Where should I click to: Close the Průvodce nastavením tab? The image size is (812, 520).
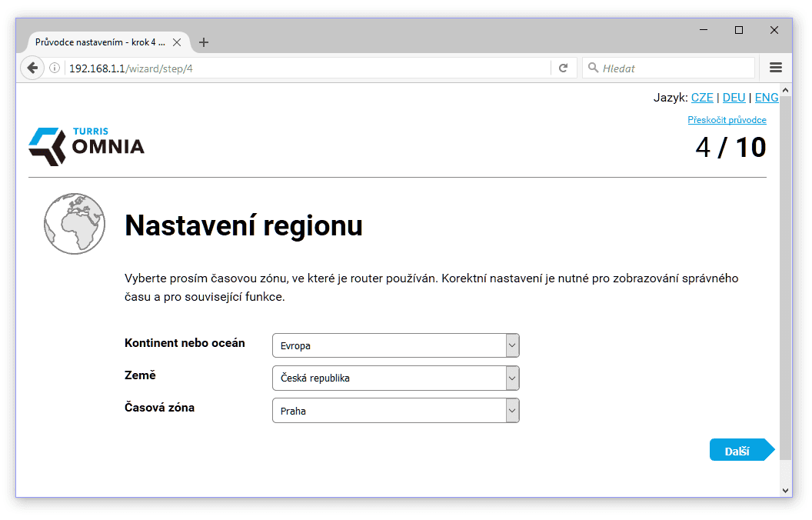[x=177, y=42]
